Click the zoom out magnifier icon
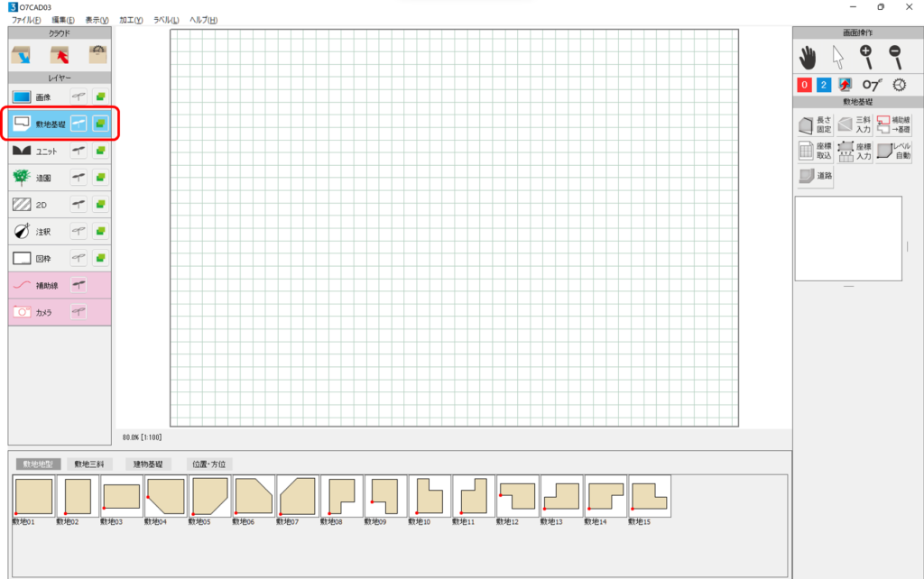 pos(895,57)
